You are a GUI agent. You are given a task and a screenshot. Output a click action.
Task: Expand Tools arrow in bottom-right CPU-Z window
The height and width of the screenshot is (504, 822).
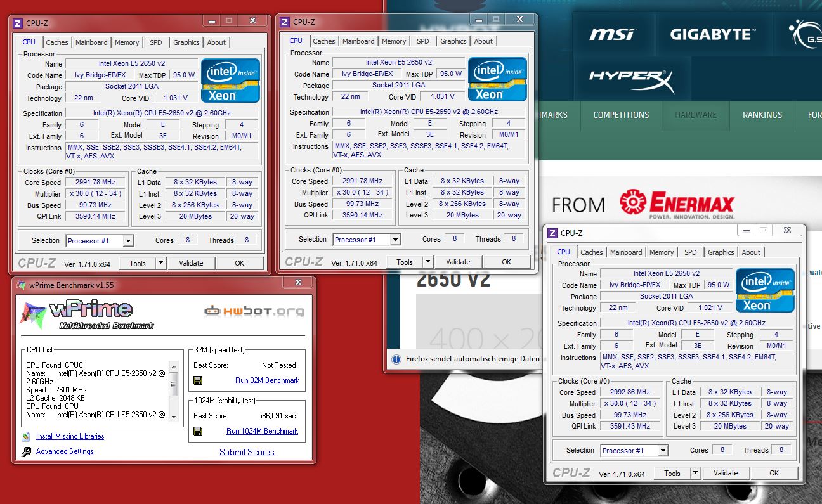695,473
